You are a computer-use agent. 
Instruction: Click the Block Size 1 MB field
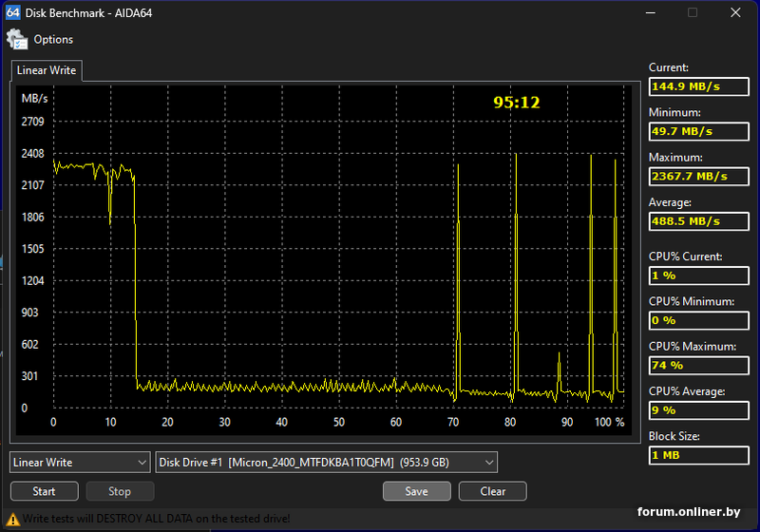coord(698,455)
